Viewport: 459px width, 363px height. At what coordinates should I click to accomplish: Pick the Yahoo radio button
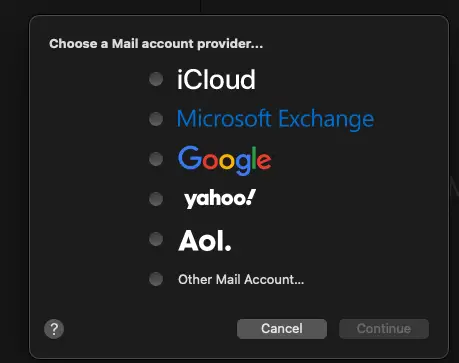(x=156, y=199)
